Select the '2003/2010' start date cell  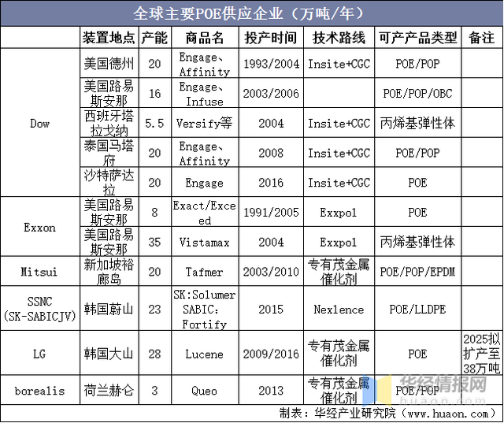pyautogui.click(x=271, y=272)
